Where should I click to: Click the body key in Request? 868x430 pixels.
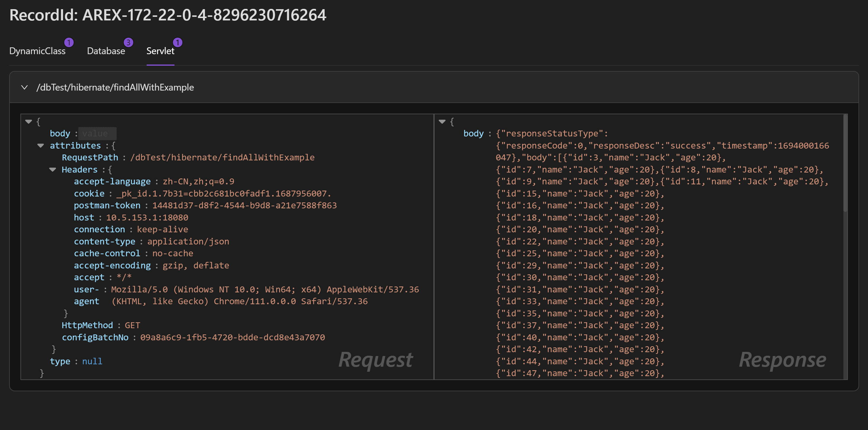coord(60,133)
